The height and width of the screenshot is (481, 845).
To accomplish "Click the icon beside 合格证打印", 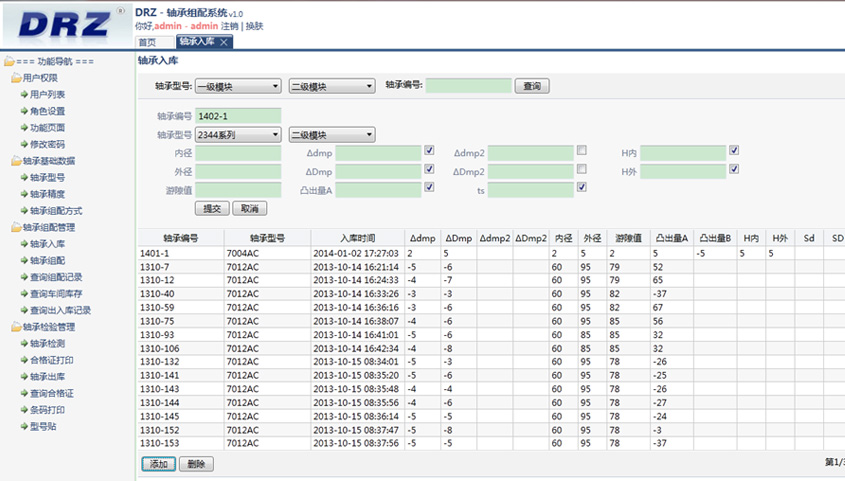I will (23, 360).
